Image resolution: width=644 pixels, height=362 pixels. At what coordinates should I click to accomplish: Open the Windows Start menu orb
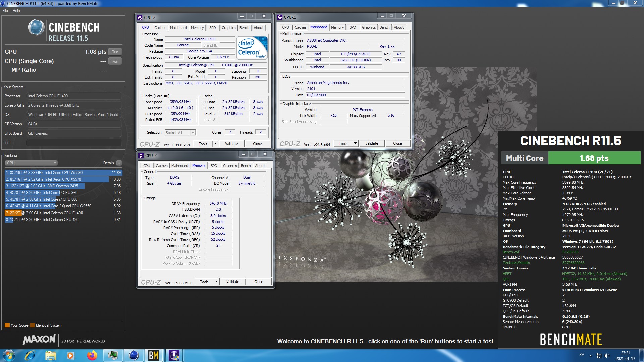[9, 355]
